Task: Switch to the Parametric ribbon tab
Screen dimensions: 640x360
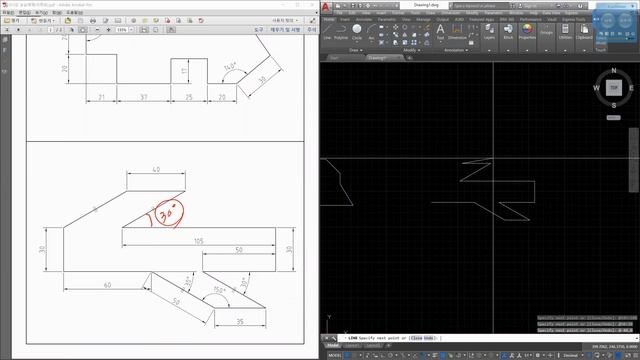Action: point(387,19)
